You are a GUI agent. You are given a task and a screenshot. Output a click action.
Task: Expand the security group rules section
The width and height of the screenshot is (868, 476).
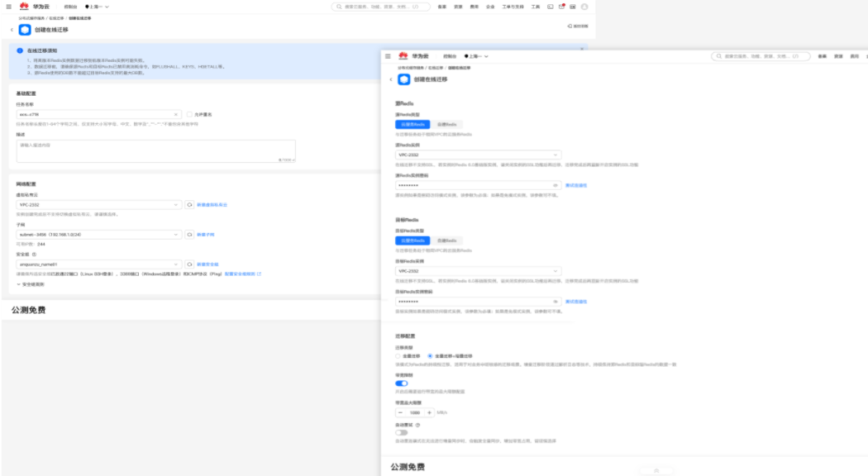[x=31, y=284]
